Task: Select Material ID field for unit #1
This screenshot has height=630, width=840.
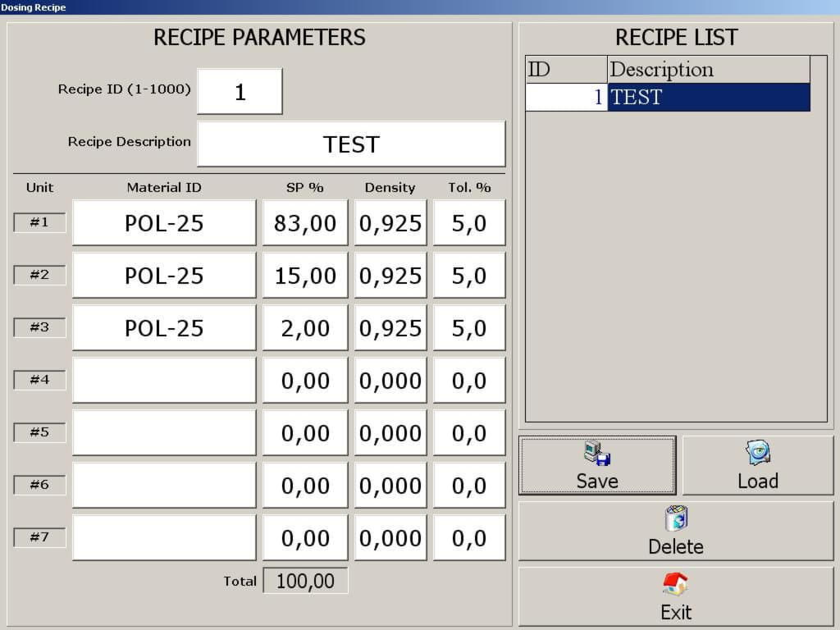Action: coord(164,223)
